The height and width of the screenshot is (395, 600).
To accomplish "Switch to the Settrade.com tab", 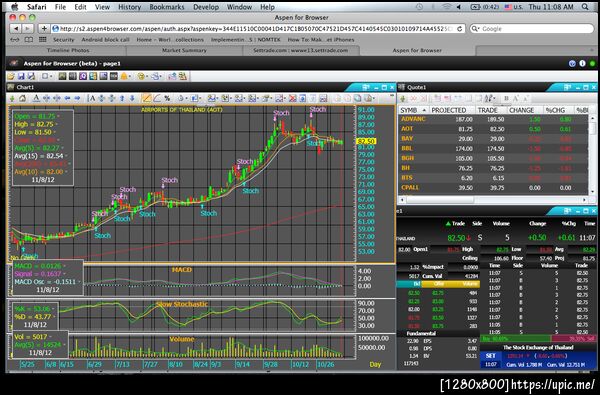I will coord(300,51).
